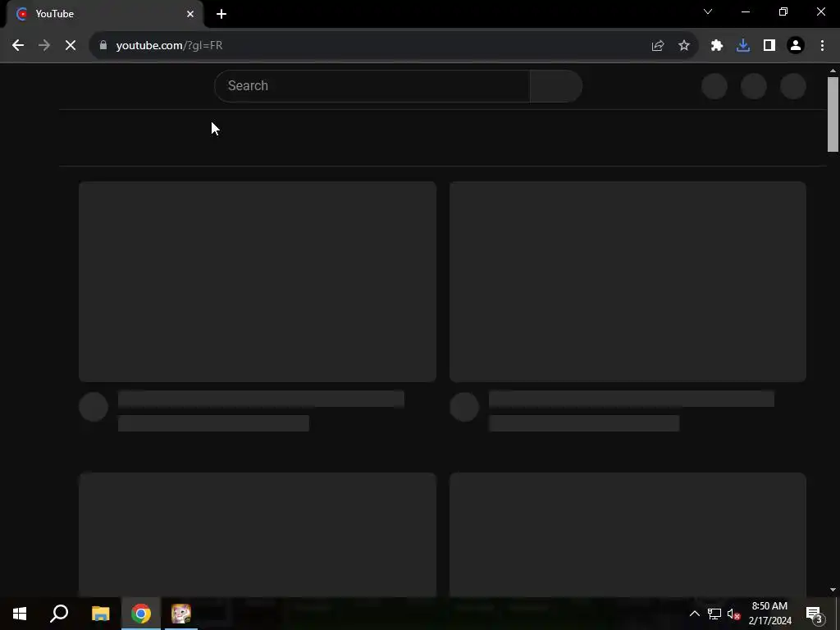Viewport: 840px width, 630px height.
Task: Stop loading the YouTube page
Action: pos(71,46)
